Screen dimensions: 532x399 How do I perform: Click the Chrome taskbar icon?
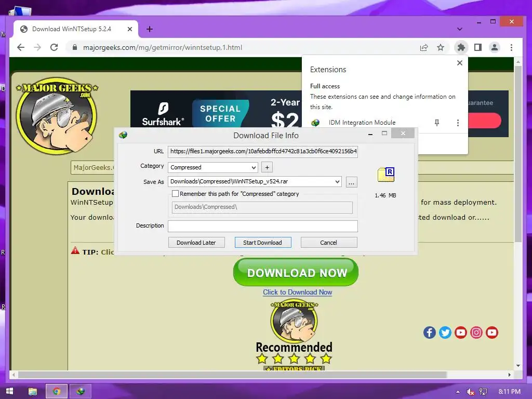pyautogui.click(x=57, y=392)
